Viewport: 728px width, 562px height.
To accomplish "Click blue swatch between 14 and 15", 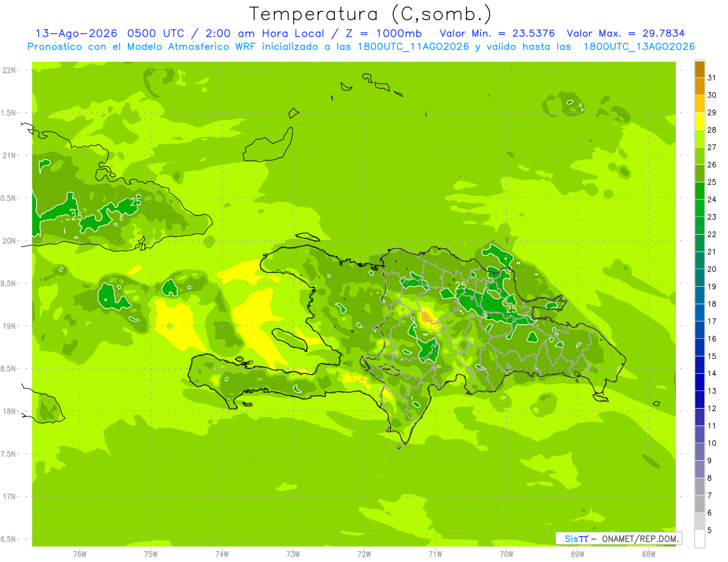I will pyautogui.click(x=699, y=365).
